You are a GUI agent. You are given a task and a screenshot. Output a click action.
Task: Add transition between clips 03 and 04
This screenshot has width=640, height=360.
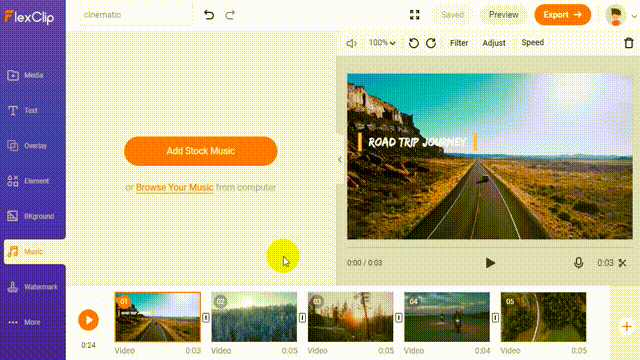point(399,317)
